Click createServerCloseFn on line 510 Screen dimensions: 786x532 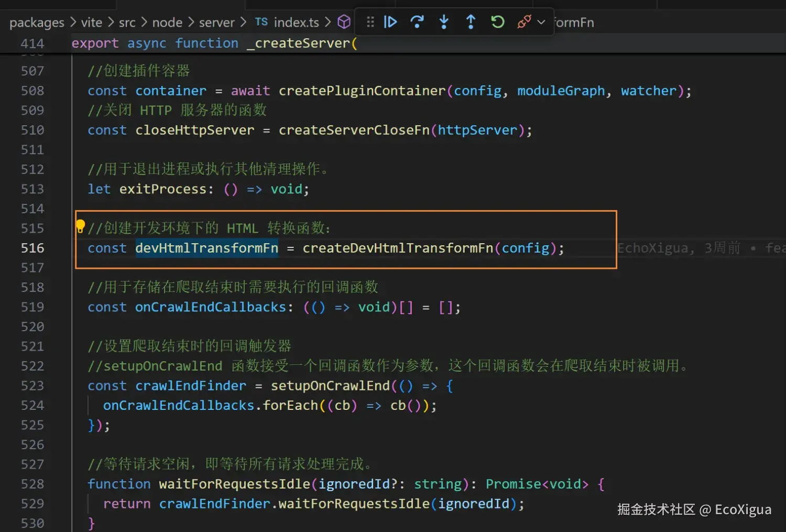(354, 130)
